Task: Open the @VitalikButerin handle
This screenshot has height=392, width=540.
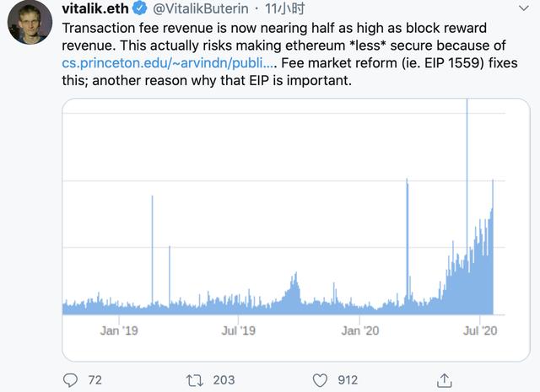Action: point(200,9)
